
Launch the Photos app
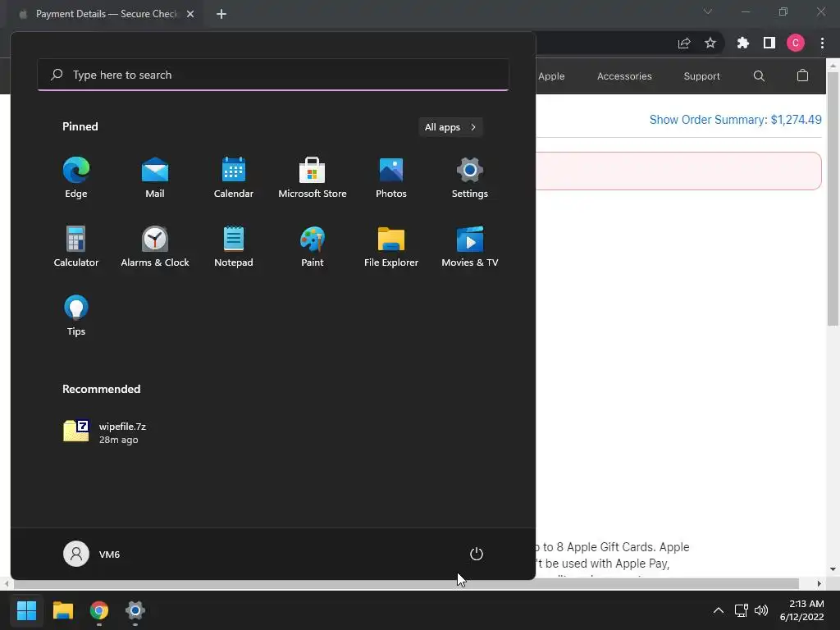[x=391, y=178]
